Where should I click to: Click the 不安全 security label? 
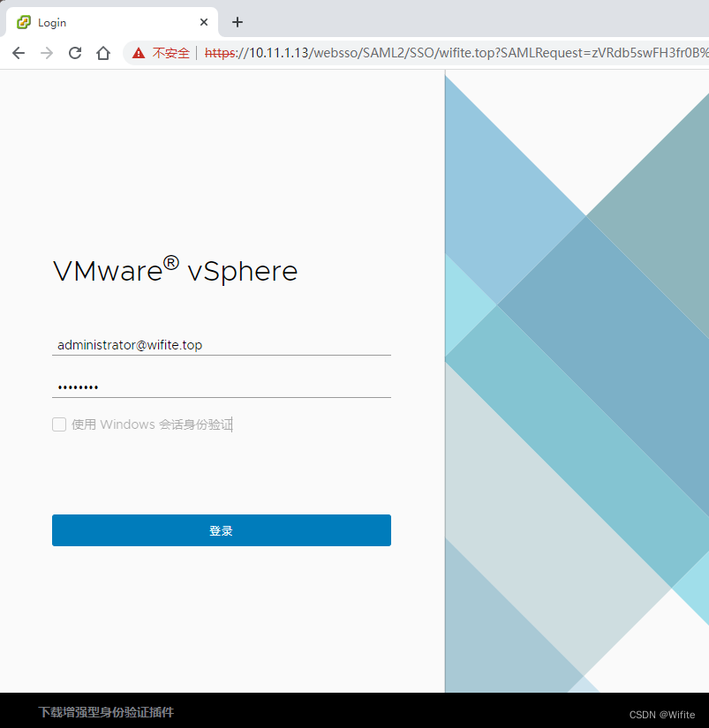[x=171, y=53]
